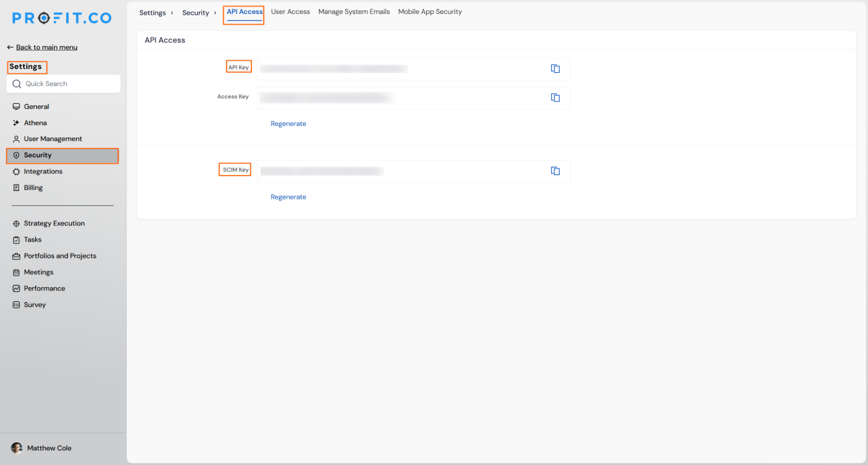The height and width of the screenshot is (465, 868).
Task: Click the Tasks clipboard icon
Action: click(x=16, y=240)
